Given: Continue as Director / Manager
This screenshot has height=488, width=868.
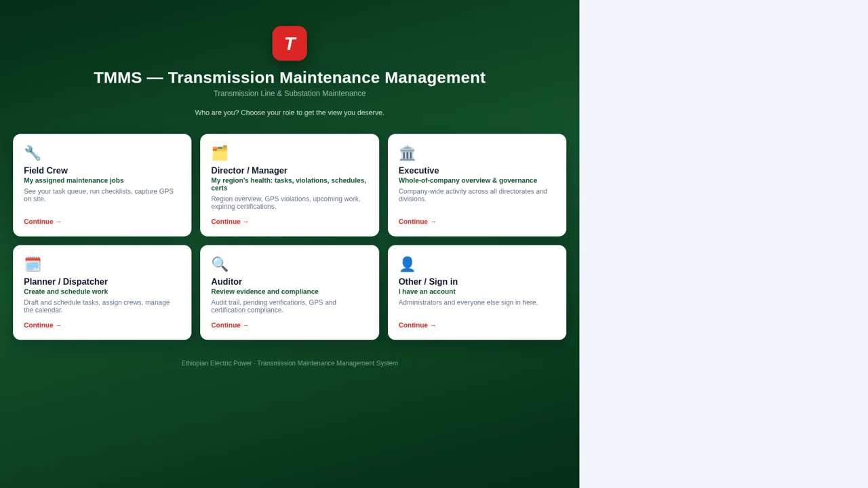Looking at the screenshot, I should (230, 222).
